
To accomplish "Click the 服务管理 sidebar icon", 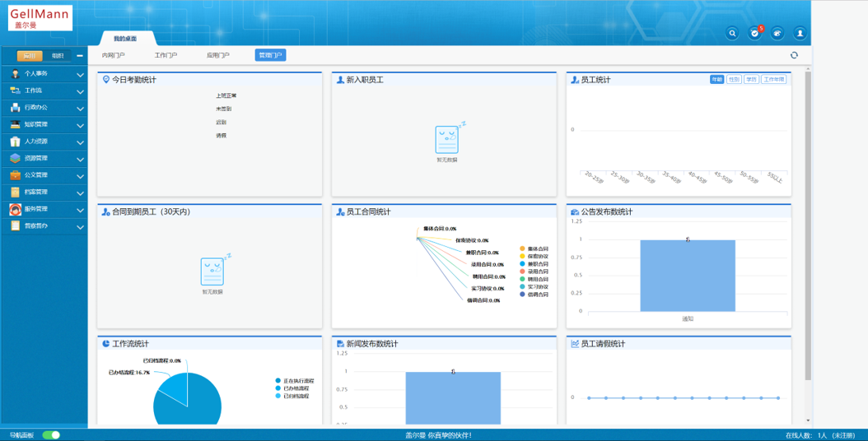I will [x=15, y=209].
